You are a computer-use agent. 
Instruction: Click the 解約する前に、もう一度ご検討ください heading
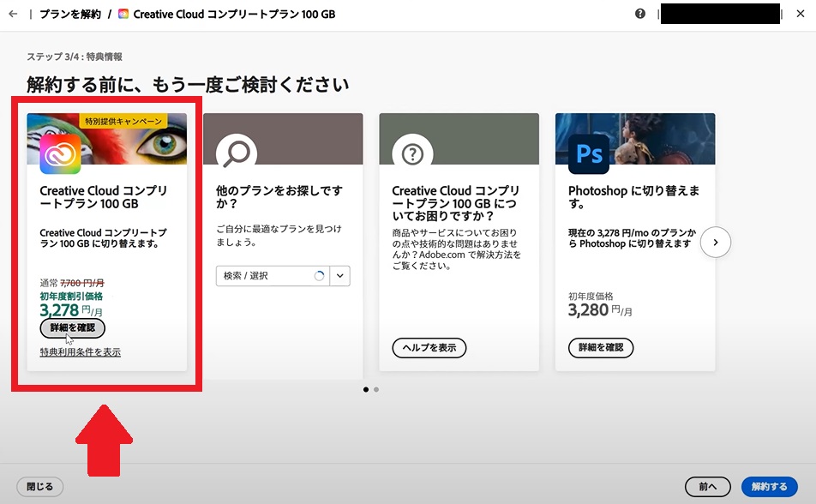(x=188, y=84)
